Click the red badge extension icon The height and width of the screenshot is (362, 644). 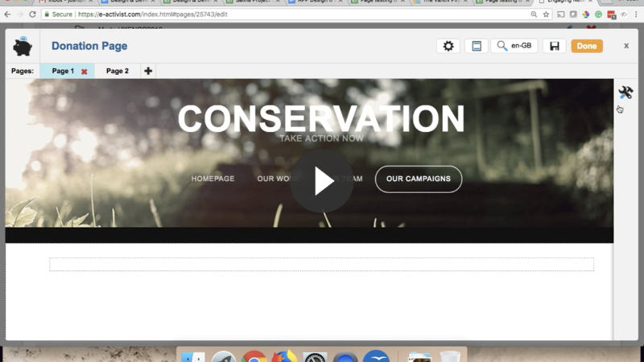(612, 14)
